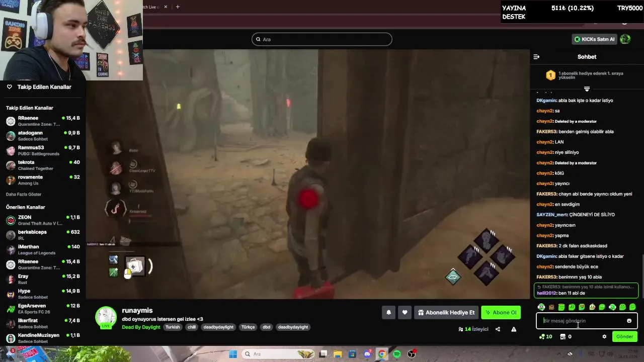This screenshot has height=362, width=644.
Task: Open File Explorer from taskbar
Action: pyautogui.click(x=338, y=354)
